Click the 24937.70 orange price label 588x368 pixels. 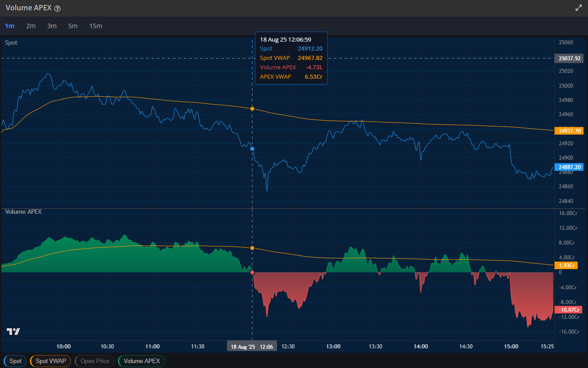pyautogui.click(x=569, y=131)
